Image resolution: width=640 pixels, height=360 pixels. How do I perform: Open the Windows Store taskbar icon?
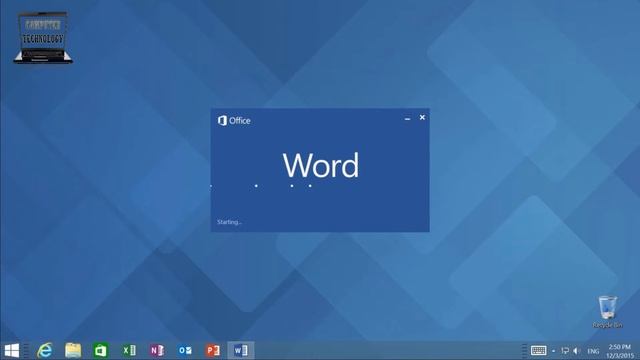coord(100,350)
